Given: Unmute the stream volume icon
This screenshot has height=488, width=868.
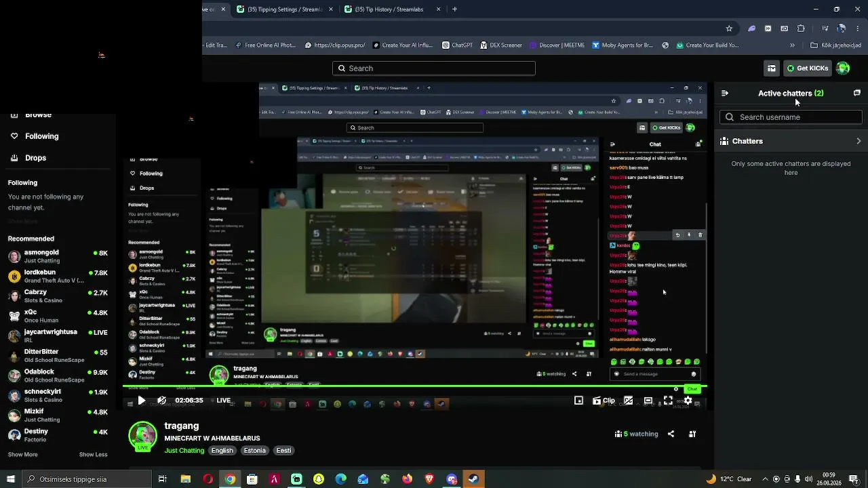Looking at the screenshot, I should pos(161,401).
